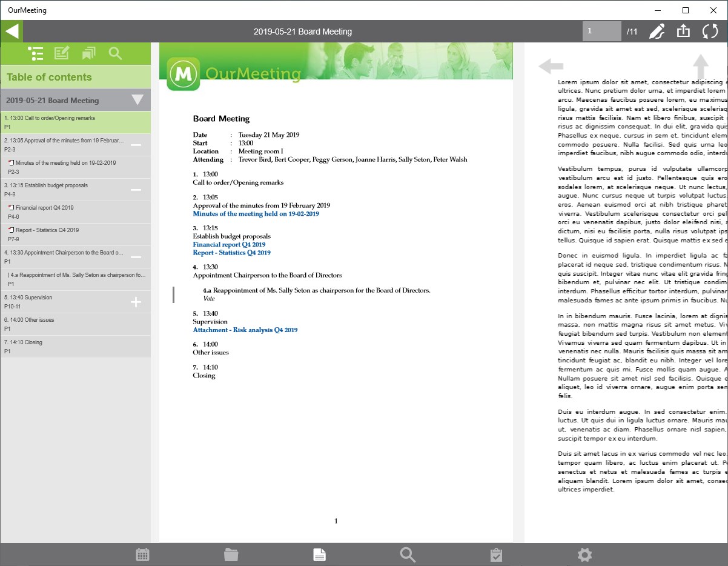
Task: Click the Board Meeting page title
Action: click(x=221, y=119)
